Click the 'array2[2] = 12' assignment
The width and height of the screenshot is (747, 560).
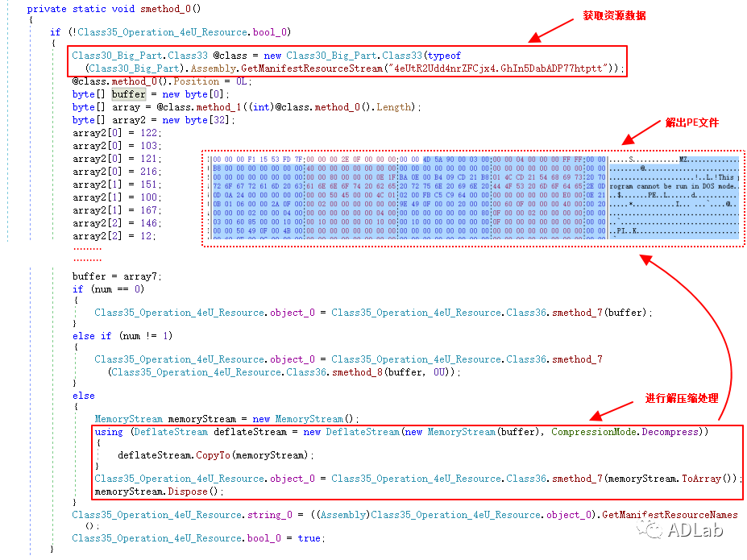point(114,236)
